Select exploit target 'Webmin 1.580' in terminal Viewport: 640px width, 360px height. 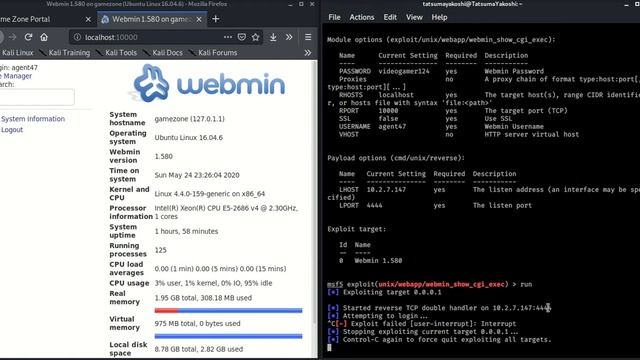(378, 260)
